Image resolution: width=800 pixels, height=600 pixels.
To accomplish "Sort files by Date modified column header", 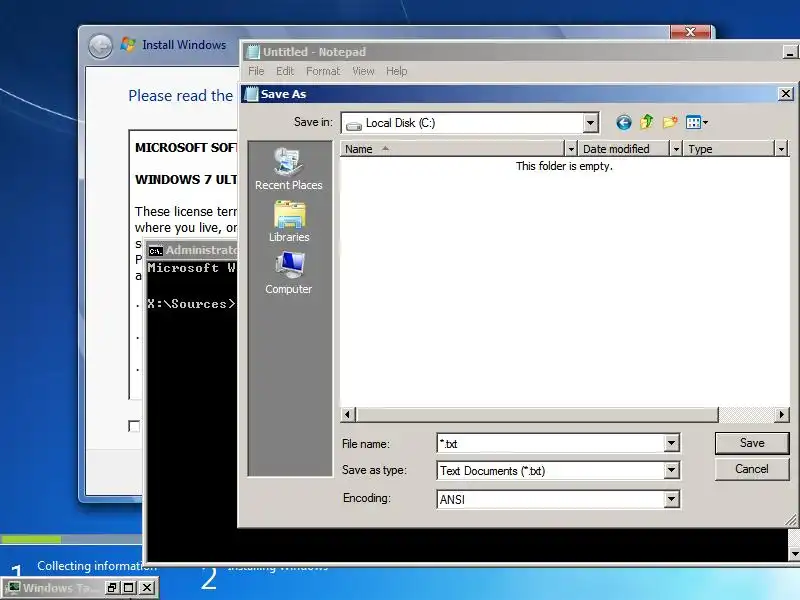I will coord(624,149).
